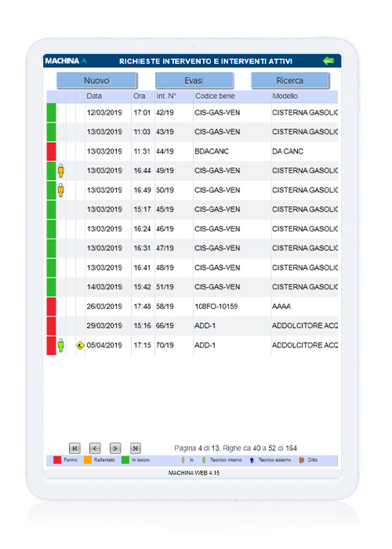Select date 14/03/2019 cell
Image resolution: width=392 pixels, height=549 pixels.
coord(104,287)
